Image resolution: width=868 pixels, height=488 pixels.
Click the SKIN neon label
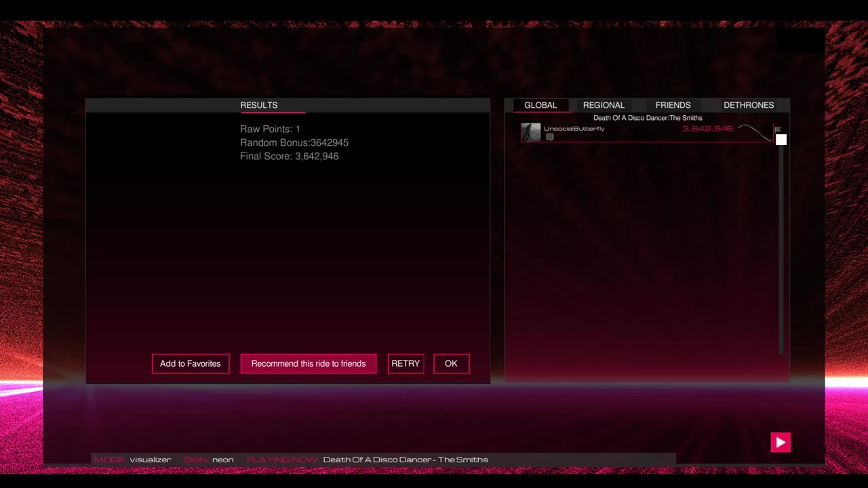(209, 460)
